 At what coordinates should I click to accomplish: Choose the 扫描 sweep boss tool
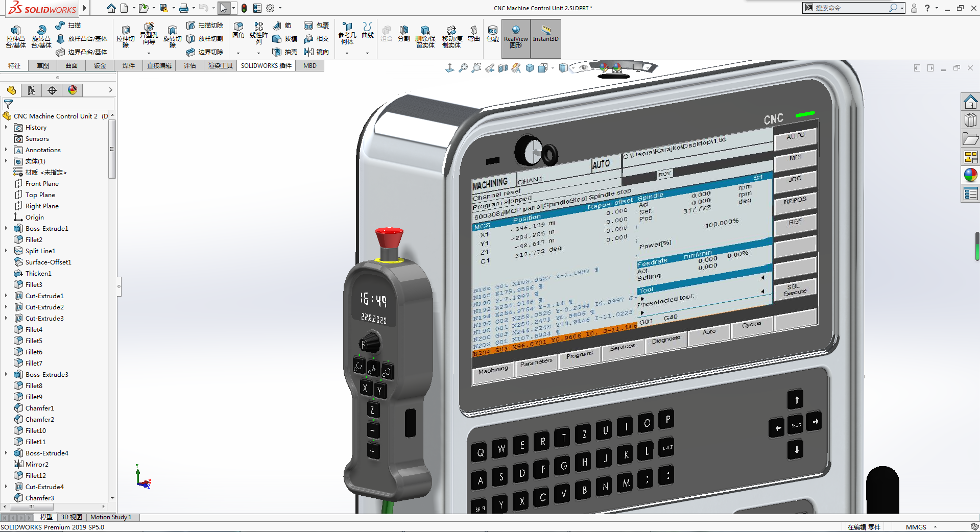tap(68, 25)
